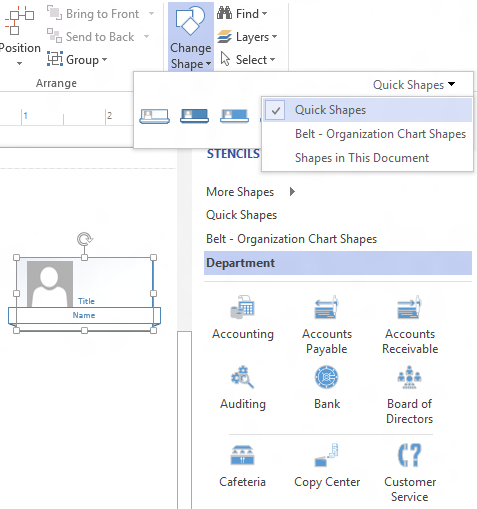Click the STENCILS heading
This screenshot has height=509, width=477.
(233, 154)
